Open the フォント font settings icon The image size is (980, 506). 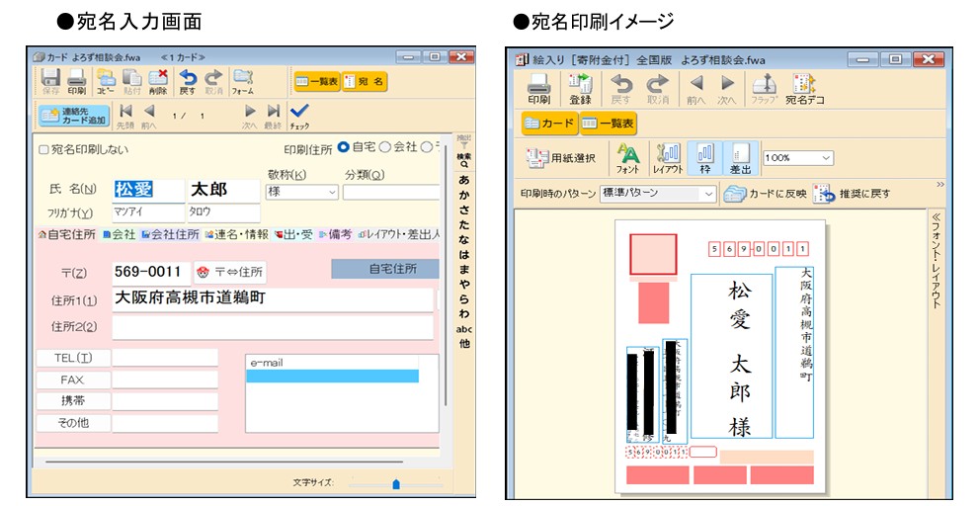point(628,157)
